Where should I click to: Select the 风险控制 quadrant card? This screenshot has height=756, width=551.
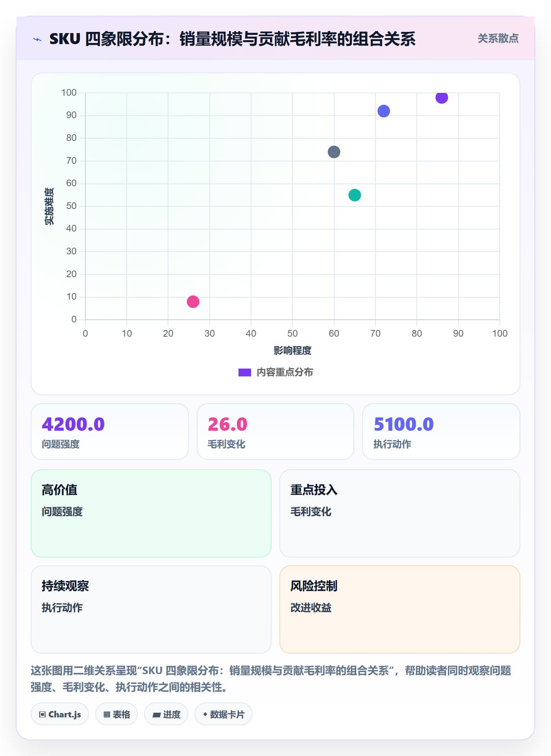point(400,610)
